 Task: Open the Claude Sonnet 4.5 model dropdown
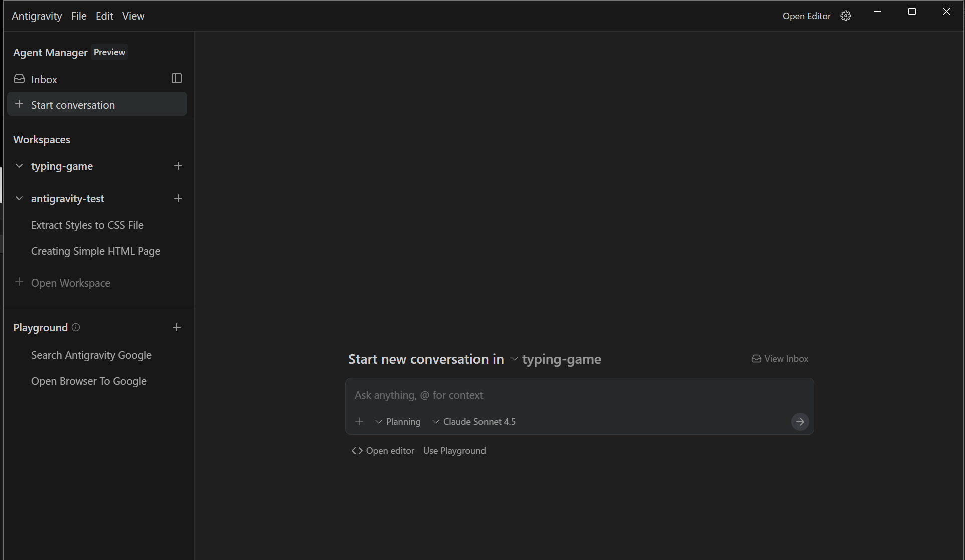[x=474, y=422]
